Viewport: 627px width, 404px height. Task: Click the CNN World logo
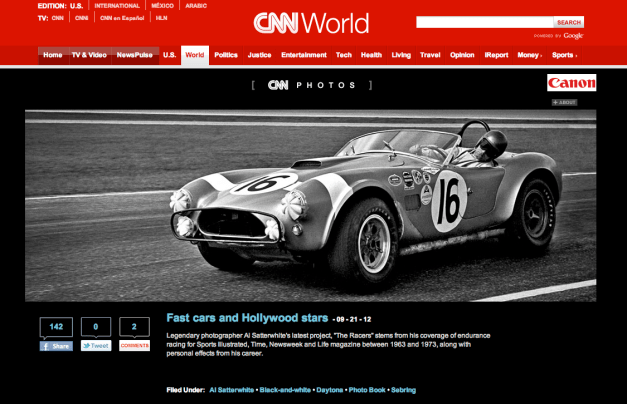pyautogui.click(x=311, y=23)
